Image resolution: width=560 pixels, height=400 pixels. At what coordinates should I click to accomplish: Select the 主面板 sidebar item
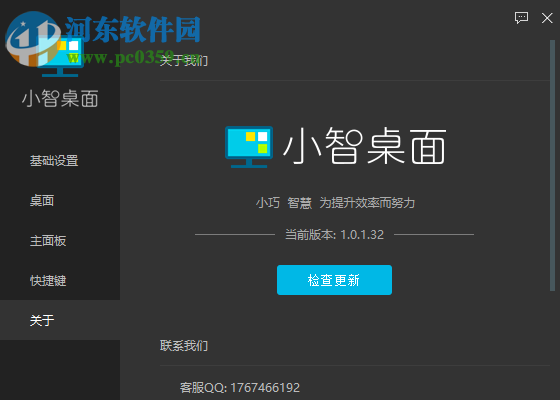pos(48,241)
